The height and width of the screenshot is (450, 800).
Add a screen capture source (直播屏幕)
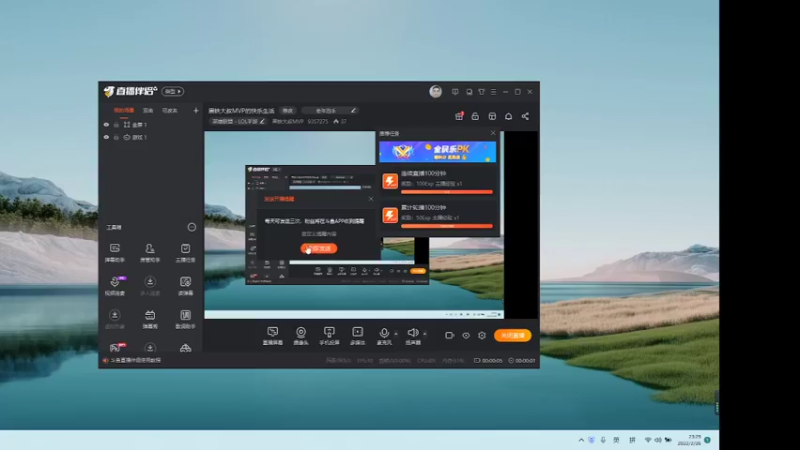(272, 336)
